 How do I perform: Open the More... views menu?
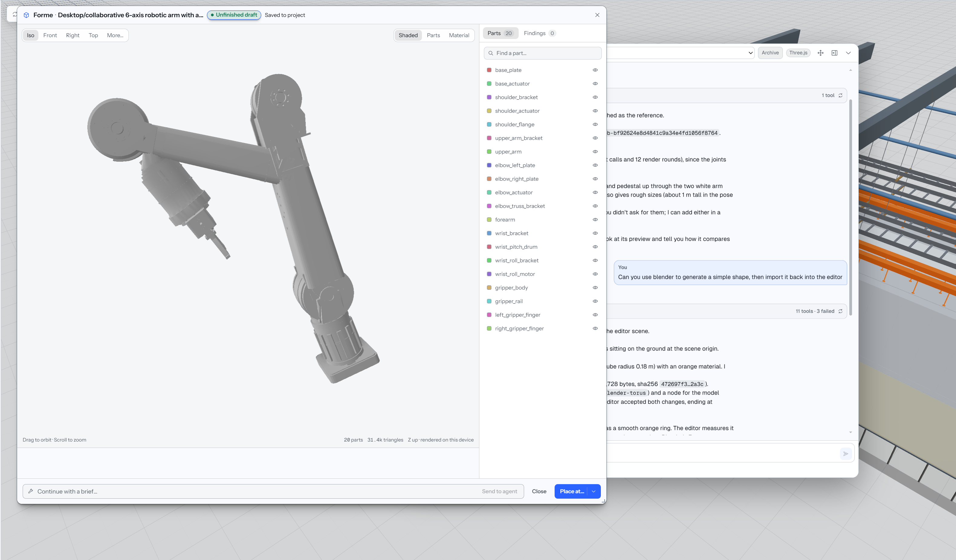(115, 35)
